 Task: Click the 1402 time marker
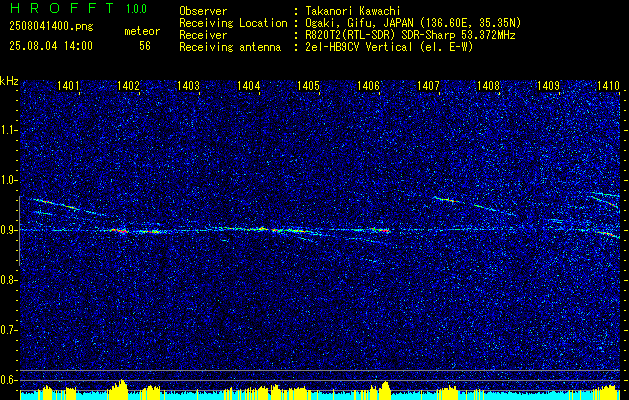(x=128, y=85)
